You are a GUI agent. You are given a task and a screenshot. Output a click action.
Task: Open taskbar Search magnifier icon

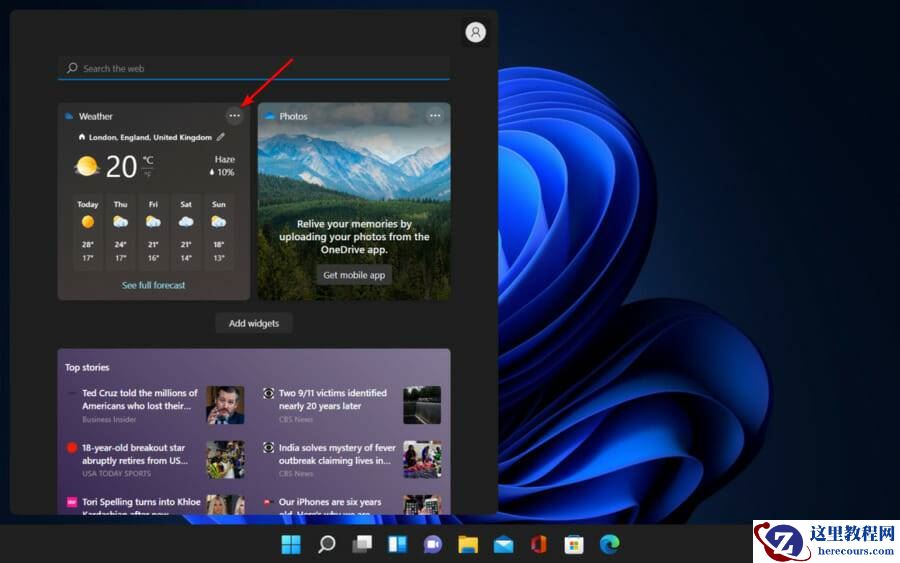[x=327, y=543]
